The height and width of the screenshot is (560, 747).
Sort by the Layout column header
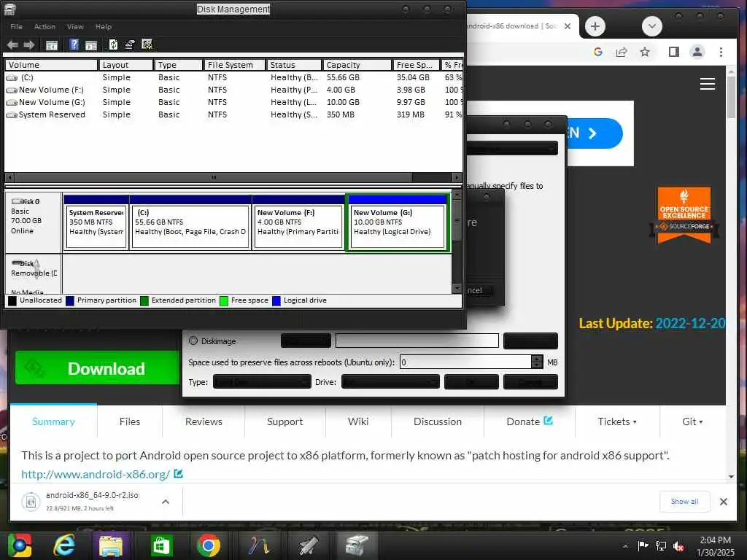pos(125,65)
